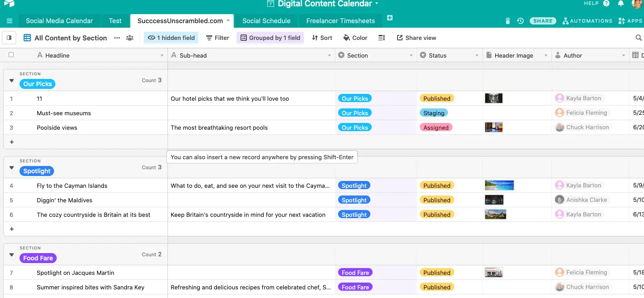Switch to the Social Schedule tab
This screenshot has width=644, height=298.
(266, 21)
